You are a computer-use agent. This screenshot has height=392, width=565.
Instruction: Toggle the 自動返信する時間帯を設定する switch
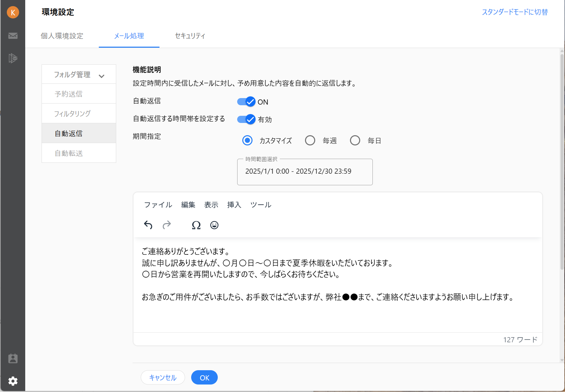point(246,119)
